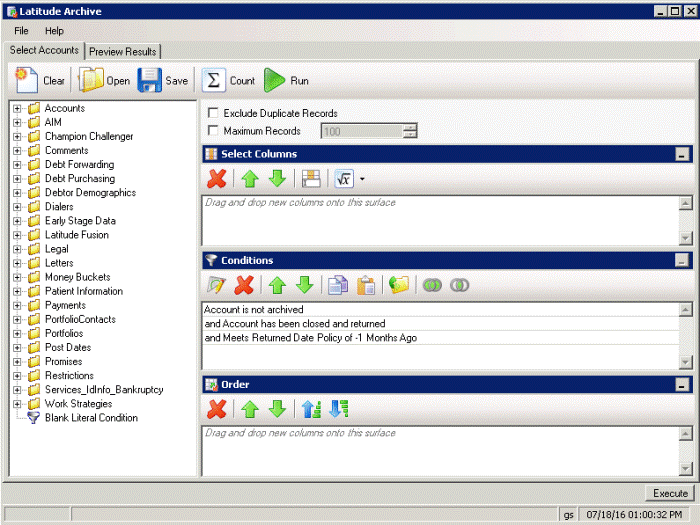The width and height of the screenshot is (700, 525).
Task: Enable the Maximum Records checkbox
Action: click(213, 130)
